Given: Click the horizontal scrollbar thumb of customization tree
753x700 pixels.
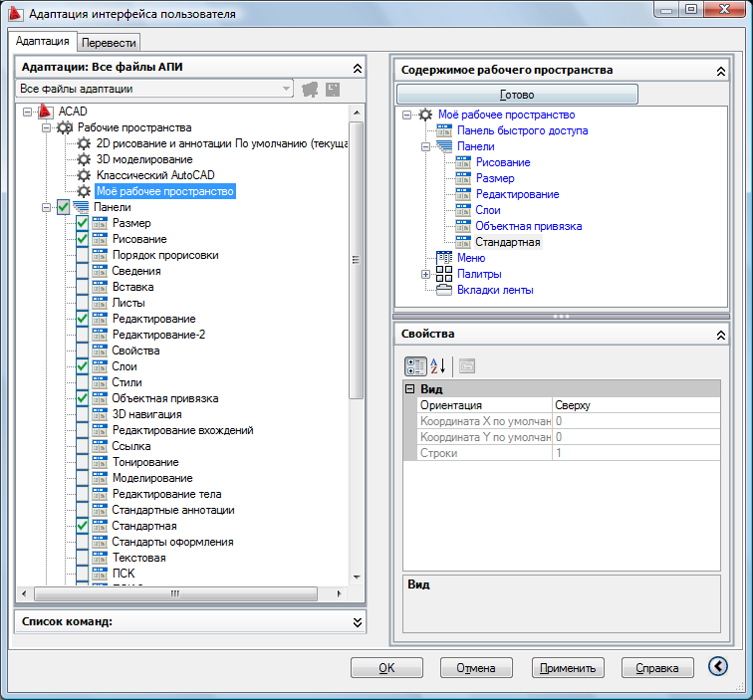Looking at the screenshot, I should (175, 593).
